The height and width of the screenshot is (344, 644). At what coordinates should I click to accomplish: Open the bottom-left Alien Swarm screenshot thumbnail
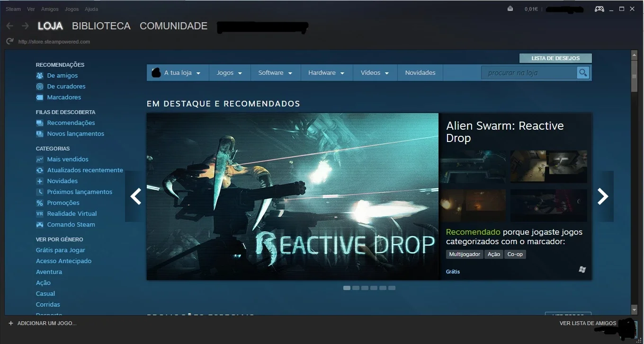[x=473, y=205]
